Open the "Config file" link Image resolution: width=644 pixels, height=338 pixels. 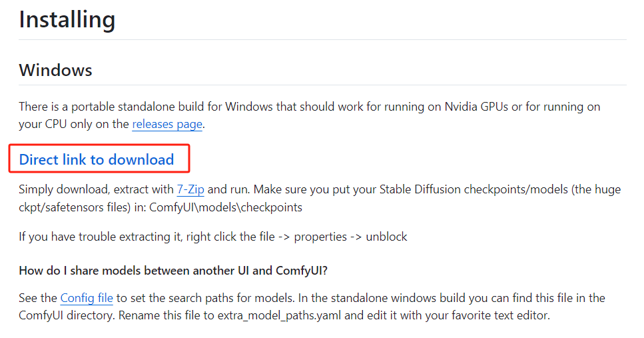point(87,298)
